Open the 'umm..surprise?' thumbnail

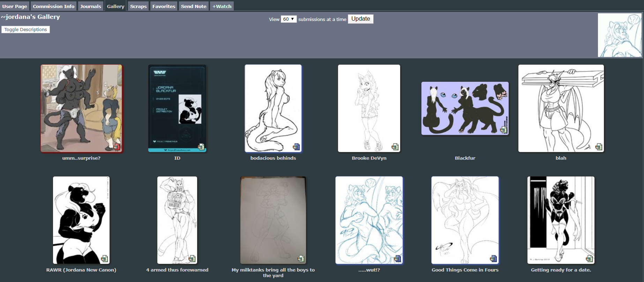[81, 108]
